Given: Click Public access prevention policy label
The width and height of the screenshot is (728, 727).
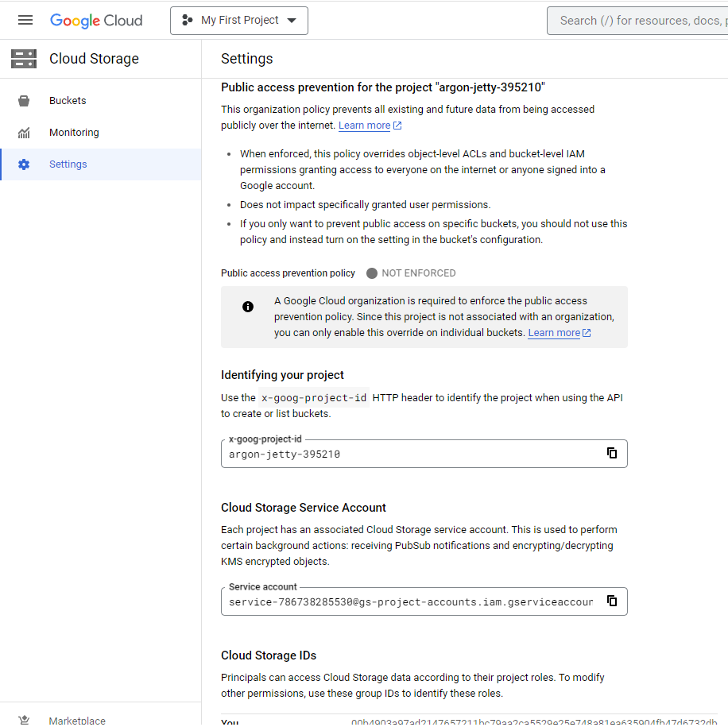Looking at the screenshot, I should coord(288,273).
